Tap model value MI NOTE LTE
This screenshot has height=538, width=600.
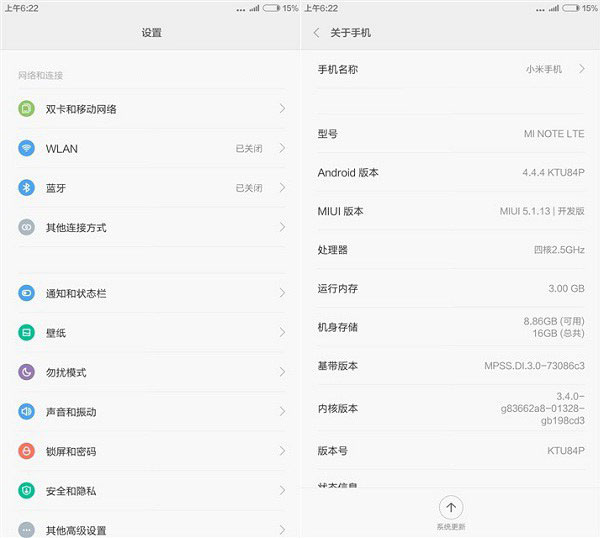click(x=554, y=134)
